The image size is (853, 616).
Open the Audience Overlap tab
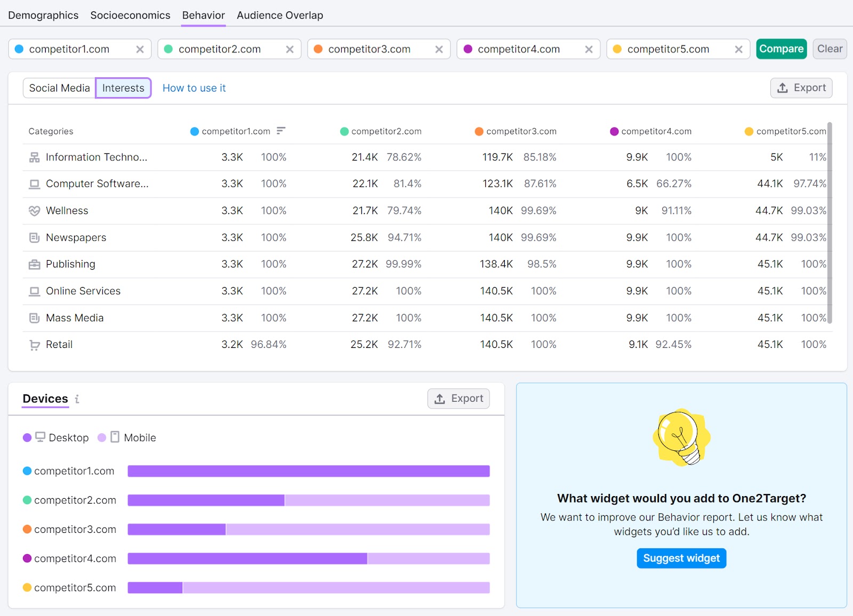(279, 15)
